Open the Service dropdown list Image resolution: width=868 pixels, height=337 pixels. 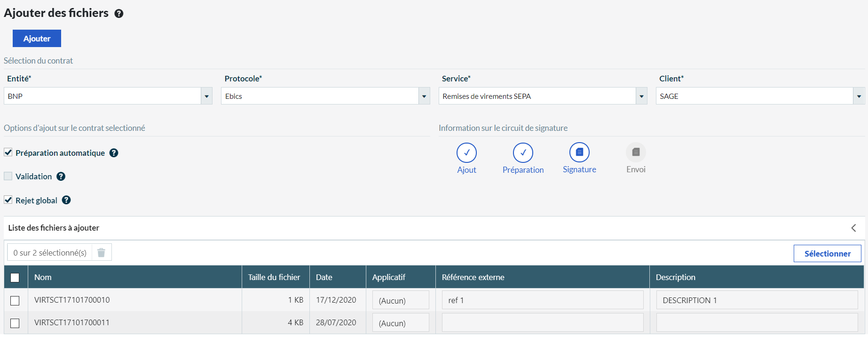pyautogui.click(x=641, y=96)
